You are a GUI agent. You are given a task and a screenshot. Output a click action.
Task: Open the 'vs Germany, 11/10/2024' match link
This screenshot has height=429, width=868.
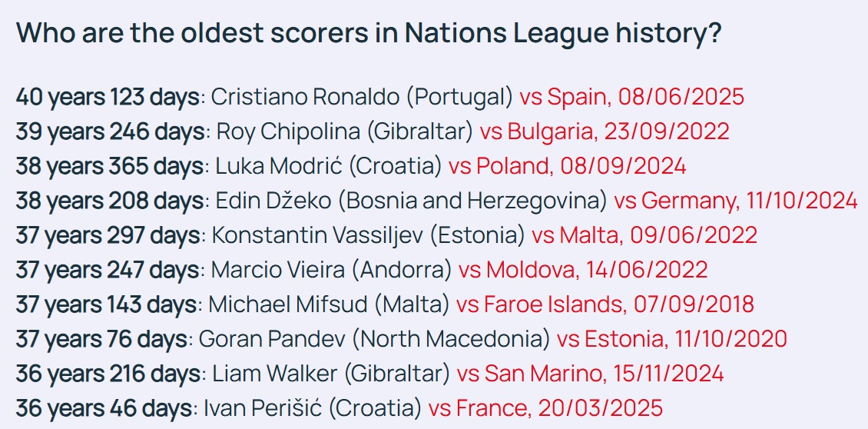[x=735, y=201]
